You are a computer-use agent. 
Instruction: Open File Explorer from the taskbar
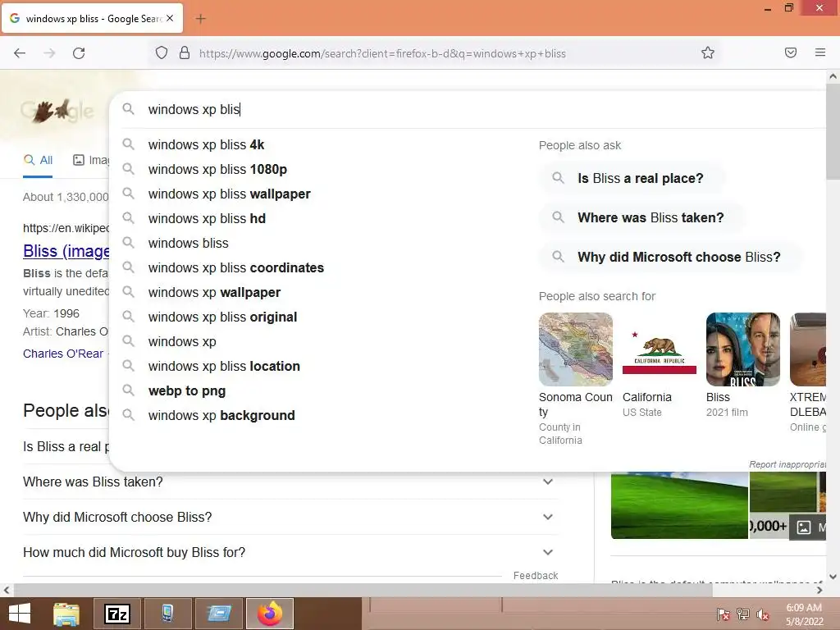tap(66, 614)
